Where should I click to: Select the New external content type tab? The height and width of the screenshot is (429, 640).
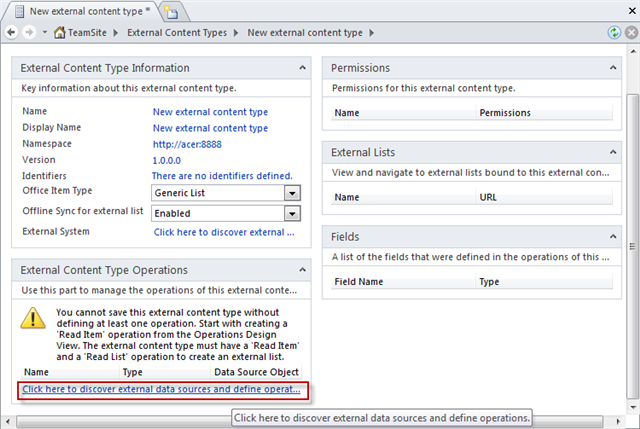[x=78, y=11]
